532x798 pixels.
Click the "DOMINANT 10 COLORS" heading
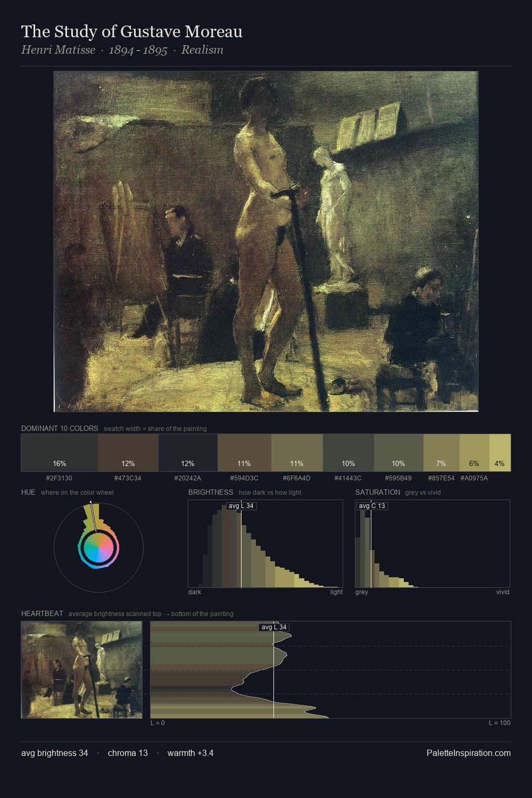click(60, 428)
